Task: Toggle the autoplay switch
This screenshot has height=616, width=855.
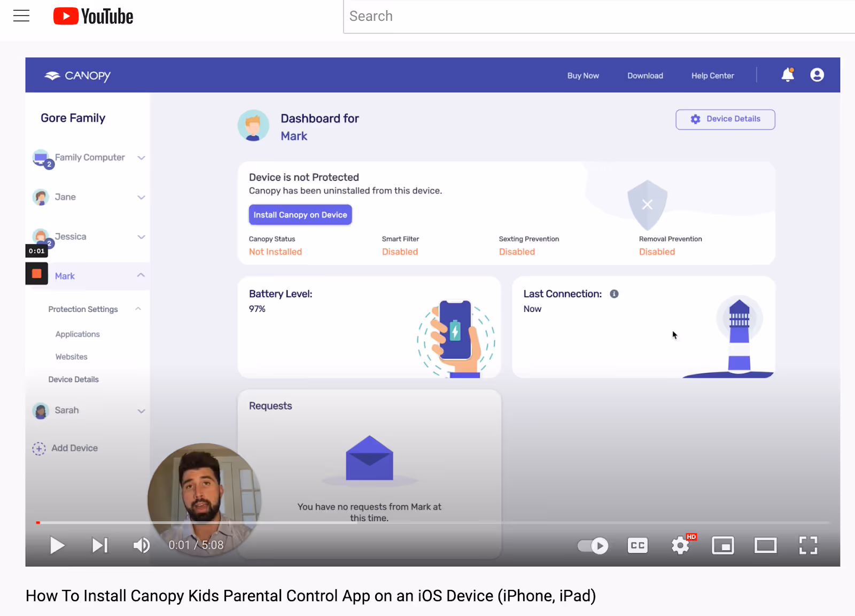Action: [x=593, y=545]
